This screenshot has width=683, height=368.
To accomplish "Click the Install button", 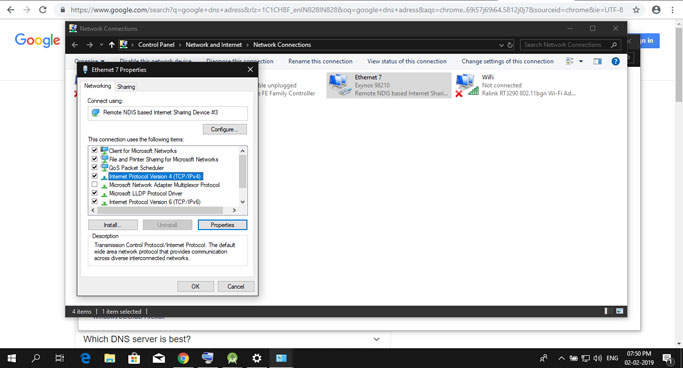I will click(113, 225).
